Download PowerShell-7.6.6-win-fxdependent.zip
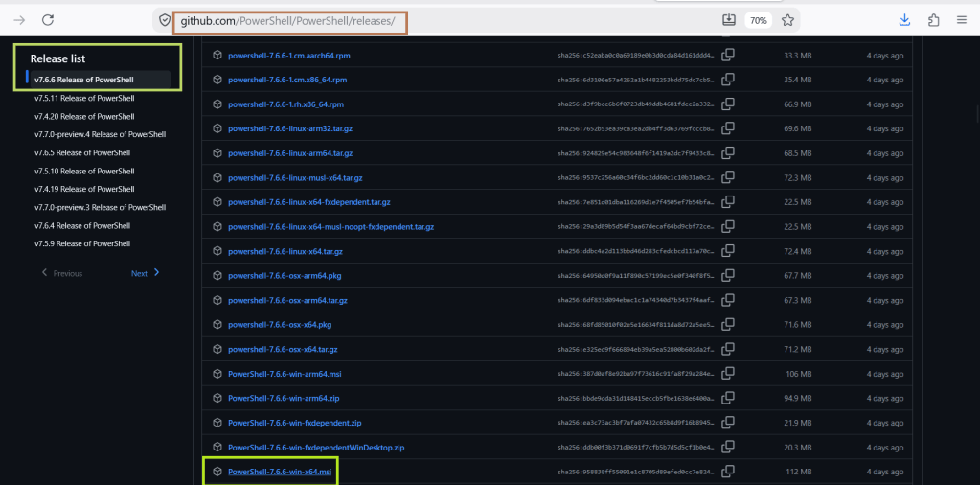980x485 pixels. (x=294, y=423)
